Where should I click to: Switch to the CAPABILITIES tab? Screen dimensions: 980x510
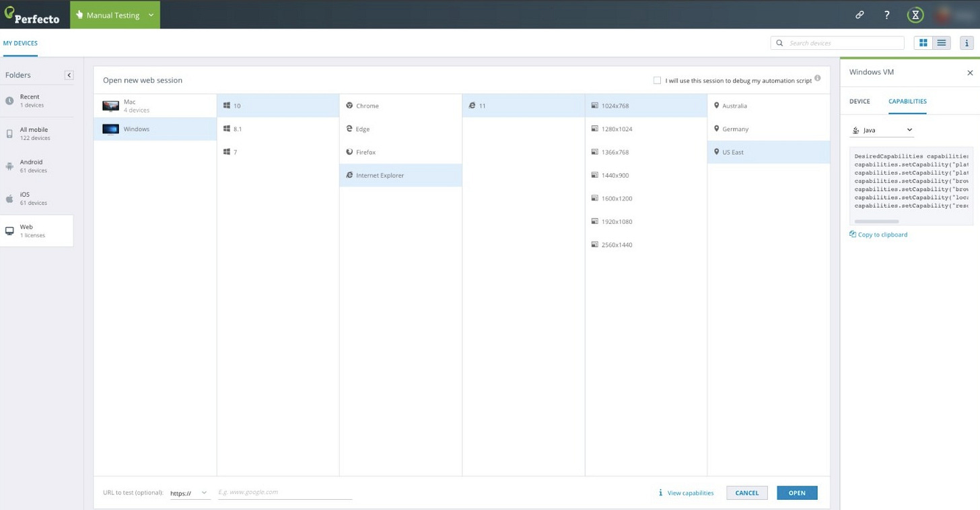(x=907, y=101)
